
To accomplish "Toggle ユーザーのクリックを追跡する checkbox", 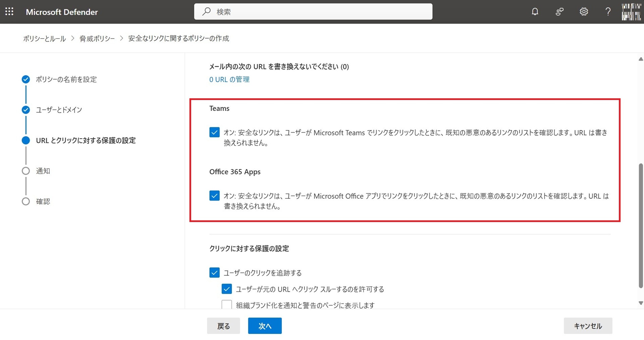I will tap(215, 273).
